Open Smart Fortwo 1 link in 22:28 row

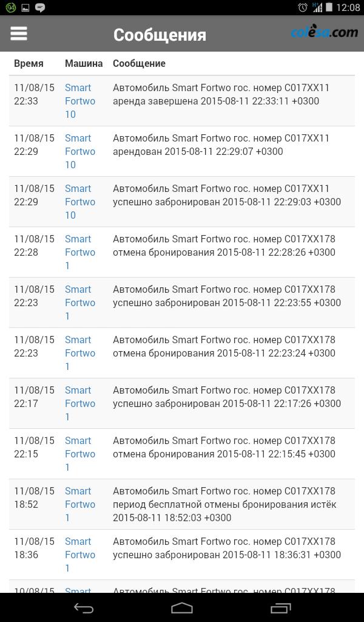click(x=79, y=252)
